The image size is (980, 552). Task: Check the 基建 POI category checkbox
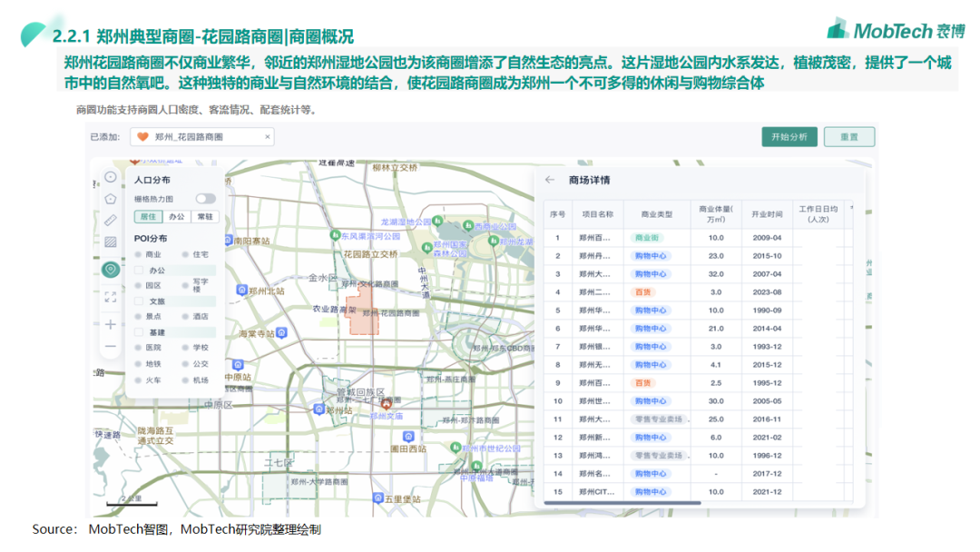(139, 332)
